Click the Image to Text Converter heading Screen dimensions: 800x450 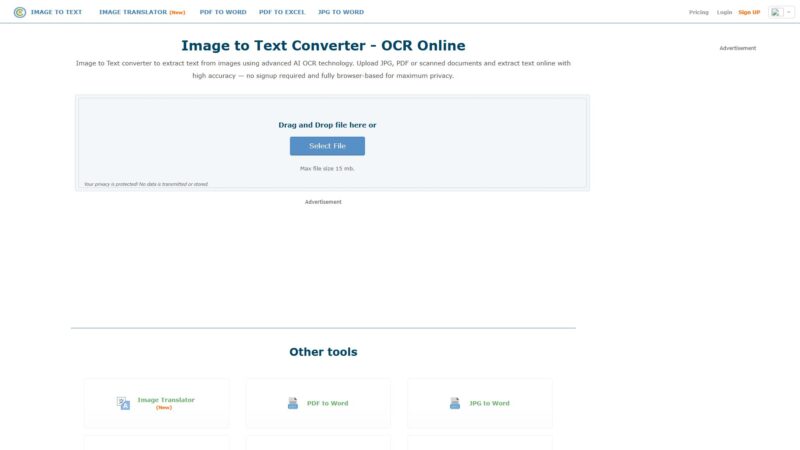pyautogui.click(x=323, y=45)
